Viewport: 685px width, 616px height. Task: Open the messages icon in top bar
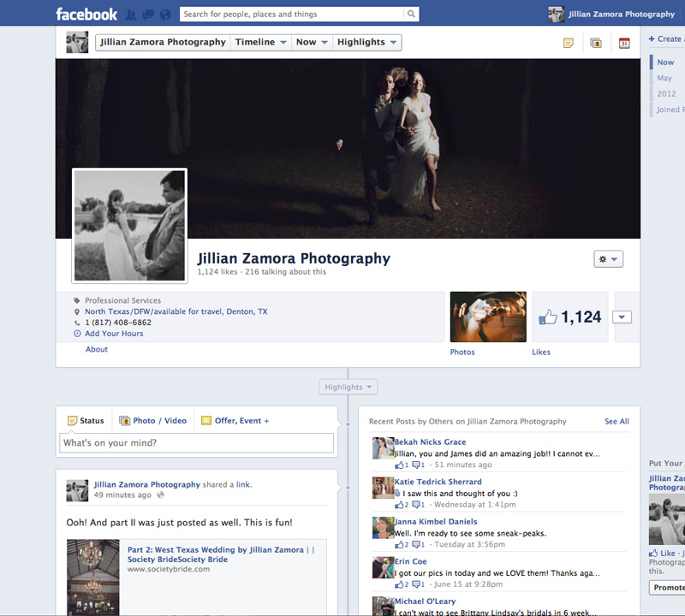148,15
